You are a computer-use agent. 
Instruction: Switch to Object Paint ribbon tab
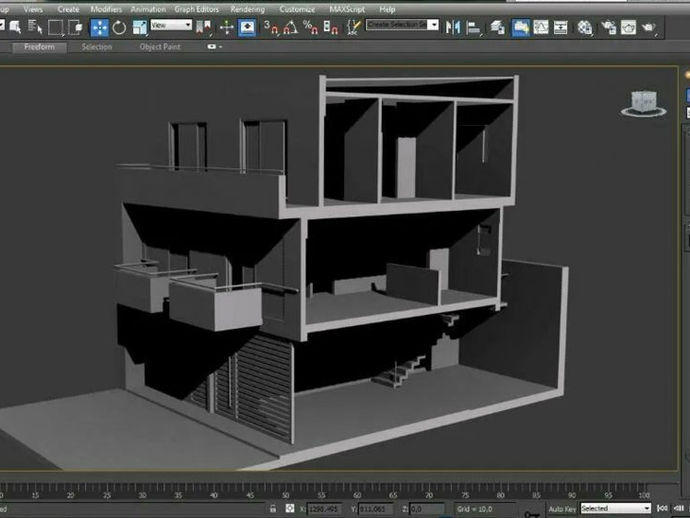tap(160, 47)
